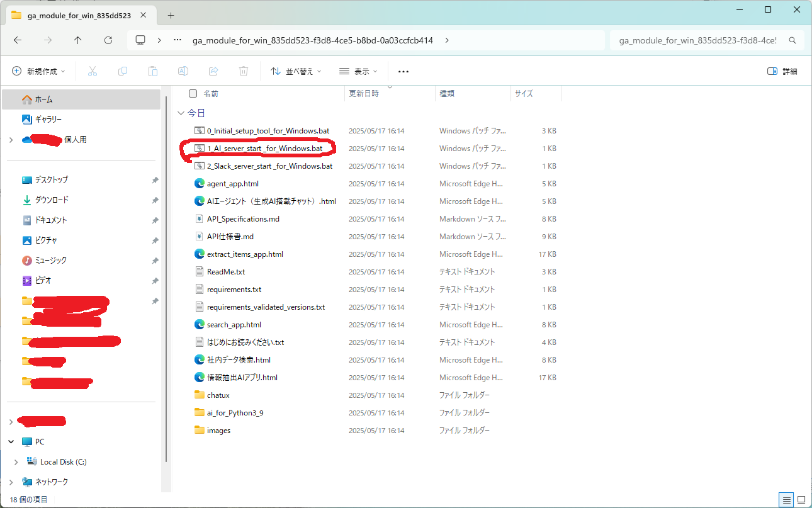Refresh the folder view
Image resolution: width=812 pixels, height=508 pixels.
tap(108, 40)
